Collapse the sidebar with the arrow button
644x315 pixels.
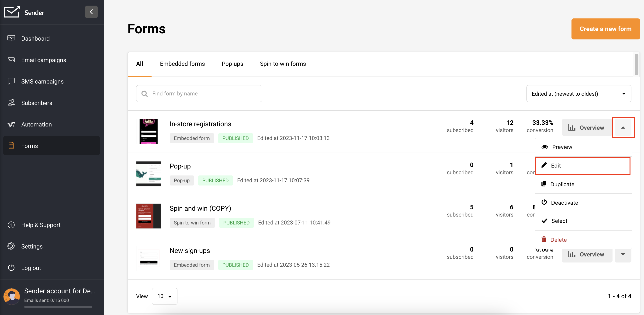tap(91, 12)
